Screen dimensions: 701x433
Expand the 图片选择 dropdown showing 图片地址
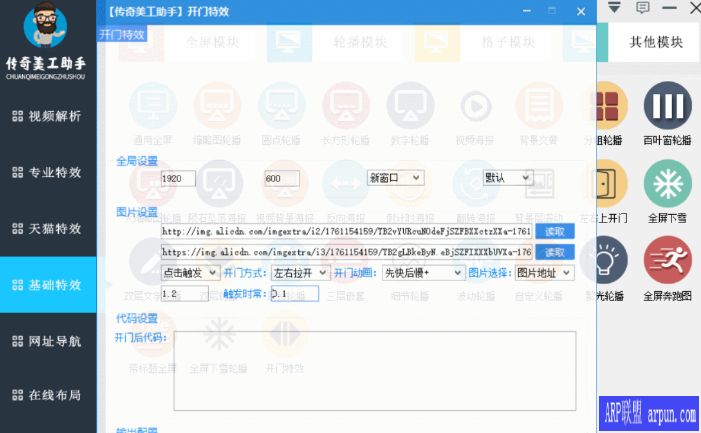tap(544, 273)
